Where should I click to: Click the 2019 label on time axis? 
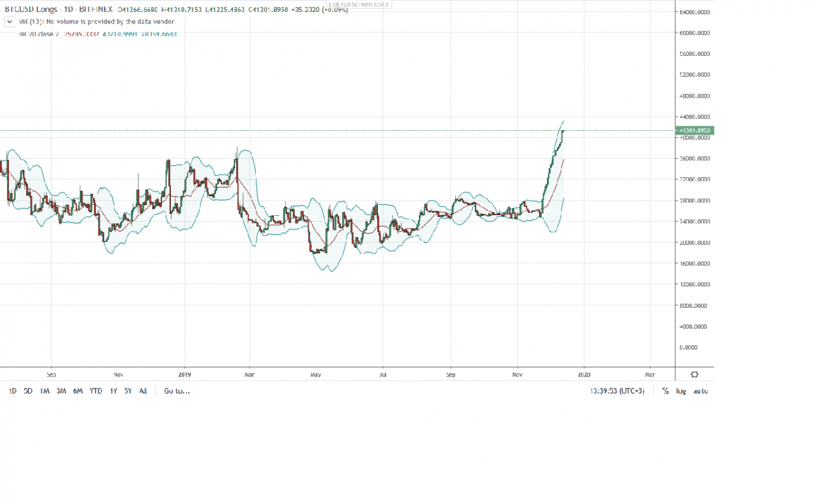tap(185, 375)
